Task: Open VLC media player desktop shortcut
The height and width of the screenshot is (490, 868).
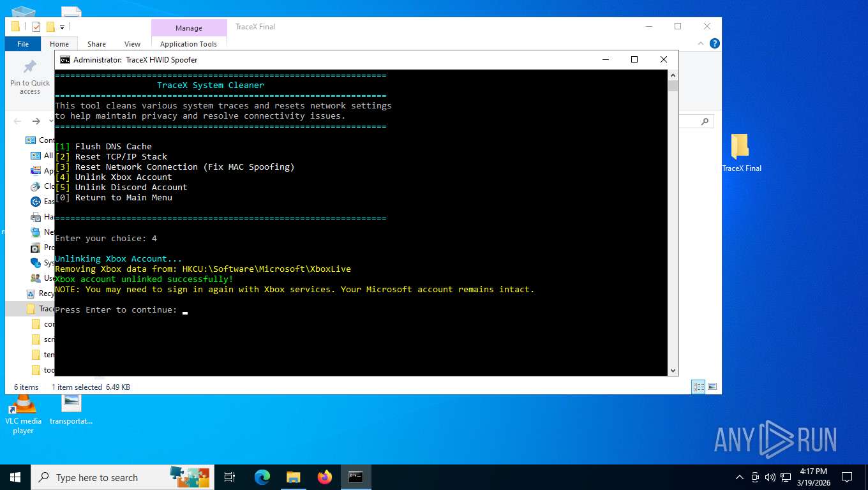Action: [24, 415]
